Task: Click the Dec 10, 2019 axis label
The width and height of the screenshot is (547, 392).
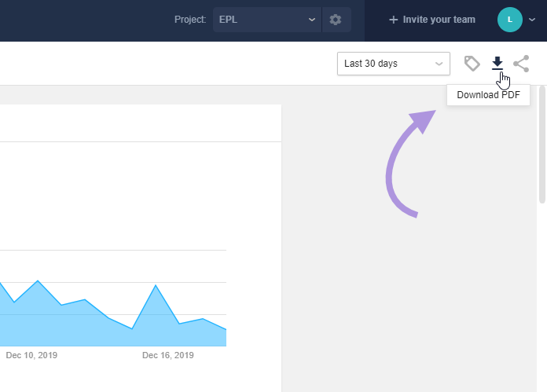Action: (31, 355)
